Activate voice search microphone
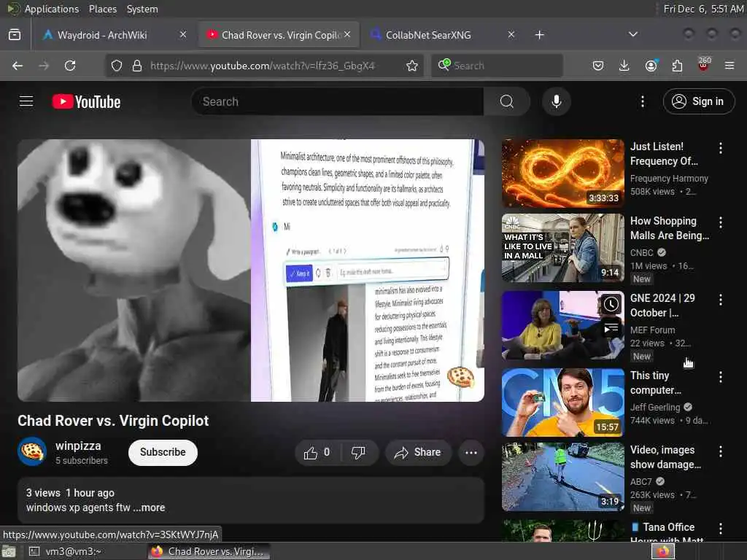This screenshot has height=560, width=747. pyautogui.click(x=556, y=101)
